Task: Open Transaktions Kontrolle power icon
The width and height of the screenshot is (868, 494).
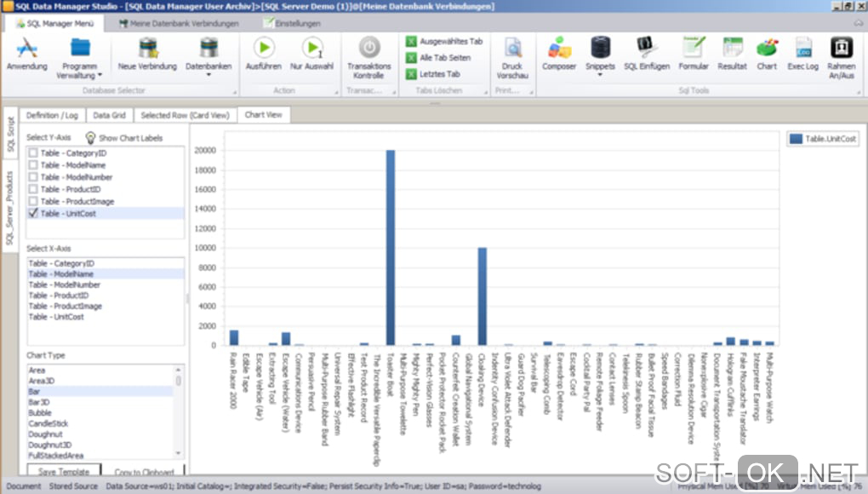Action: click(x=369, y=48)
